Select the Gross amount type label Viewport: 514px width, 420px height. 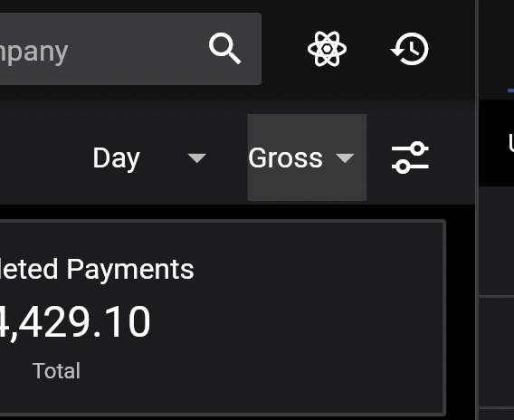pos(286,158)
